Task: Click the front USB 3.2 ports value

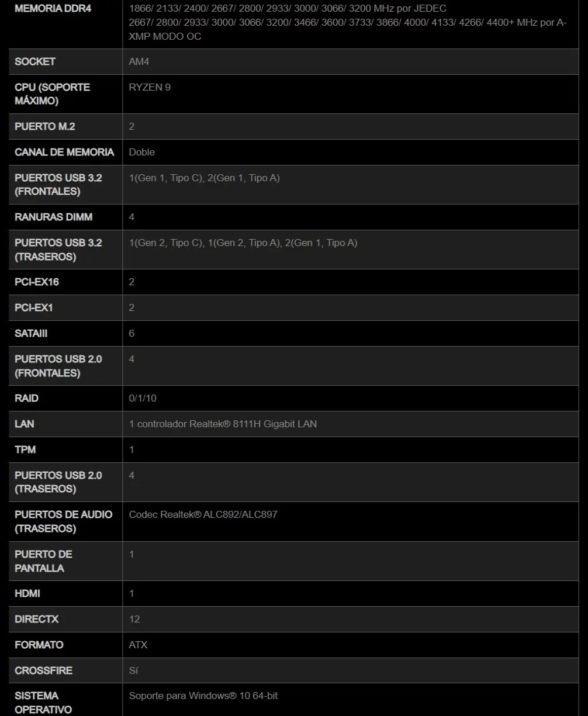Action: (204, 178)
